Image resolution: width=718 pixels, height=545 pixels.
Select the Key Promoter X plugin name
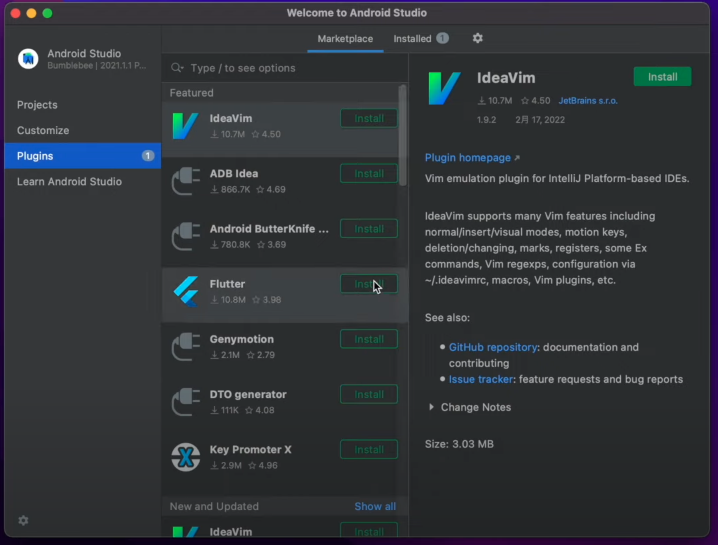[x=250, y=450]
